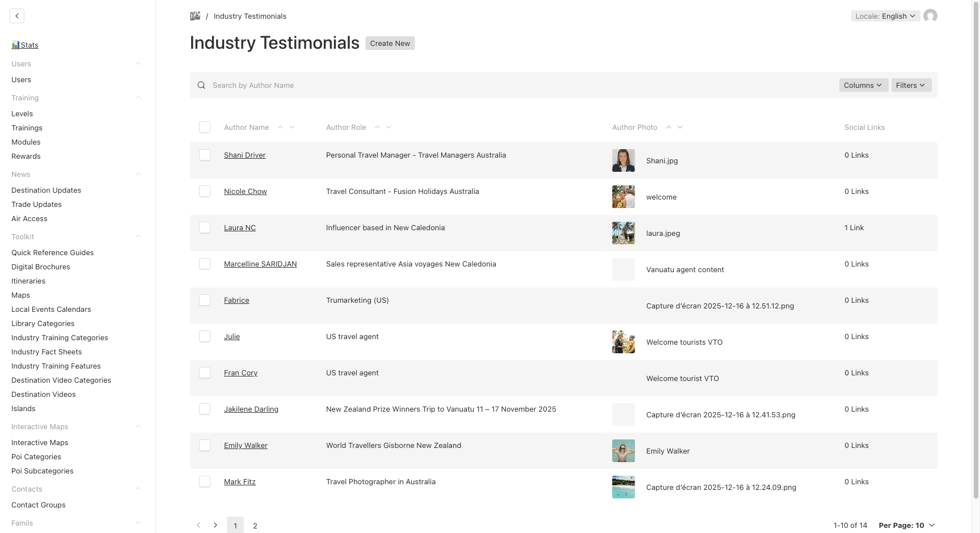Open the Nicole Chow testimonial link
The height and width of the screenshot is (533, 980).
click(x=245, y=191)
